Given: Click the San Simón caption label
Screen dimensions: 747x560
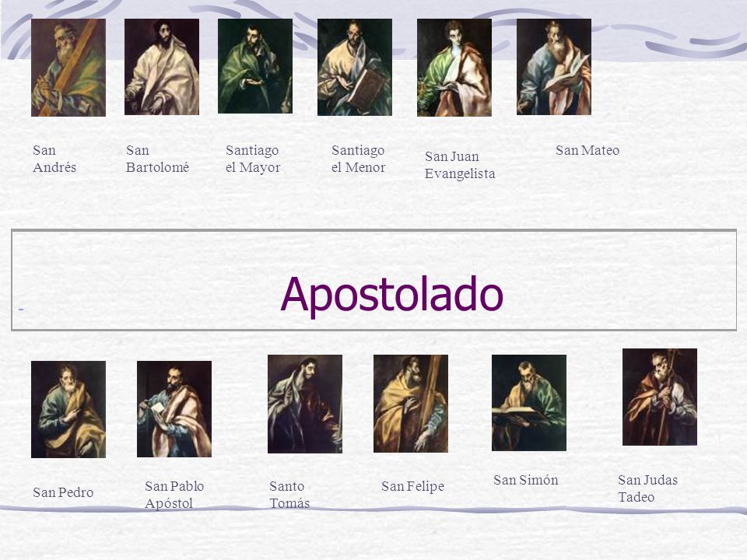Looking at the screenshot, I should (x=525, y=480).
